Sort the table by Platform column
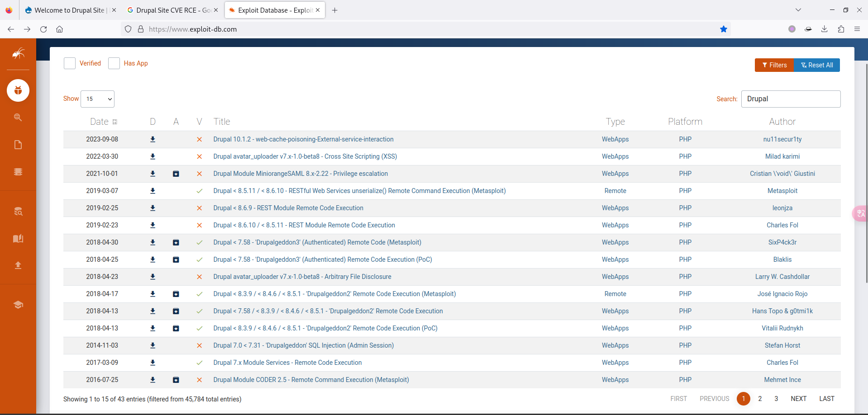868x415 pixels. coord(685,122)
